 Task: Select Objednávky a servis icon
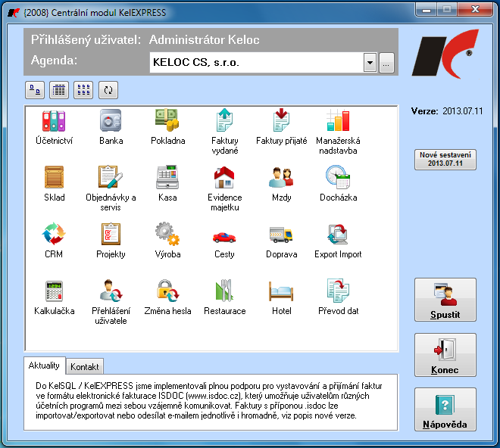click(x=111, y=188)
